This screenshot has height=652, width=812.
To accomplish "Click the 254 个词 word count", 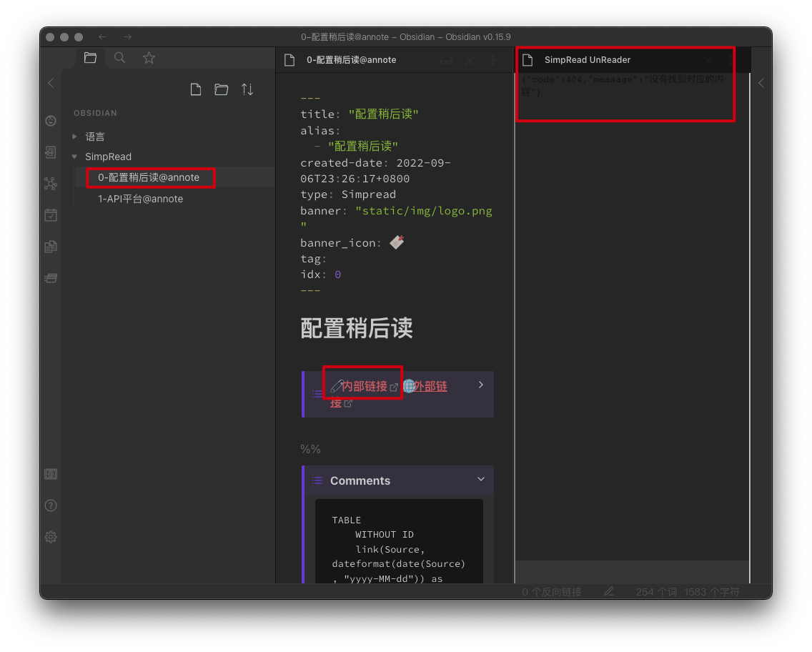I will click(656, 592).
